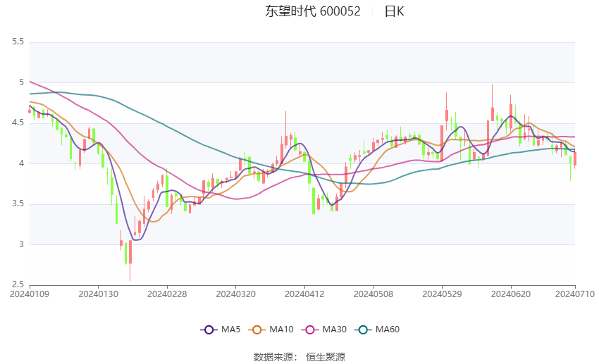
Task: Click the 20240412 date axis label
Action: tap(304, 294)
